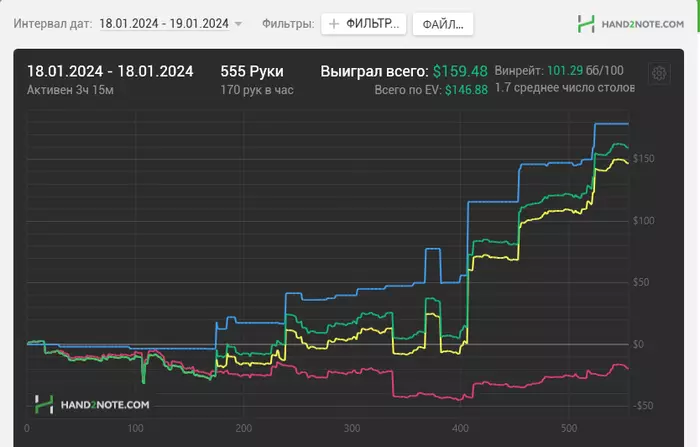Click the 'Фильтры:' label
700x447 pixels.
click(288, 24)
